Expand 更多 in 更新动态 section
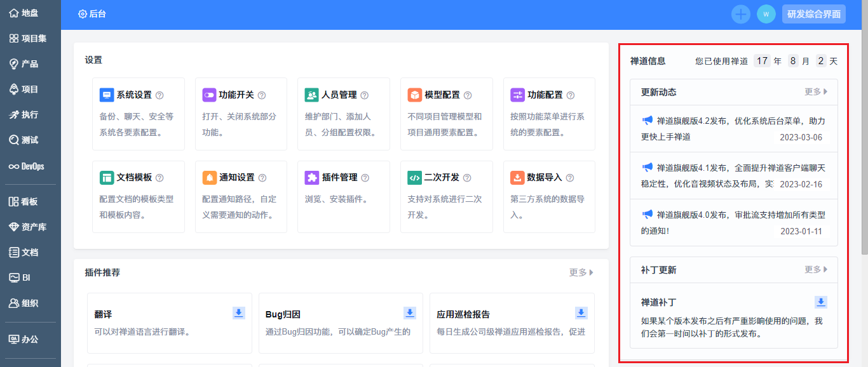The width and height of the screenshot is (868, 367). click(x=816, y=92)
